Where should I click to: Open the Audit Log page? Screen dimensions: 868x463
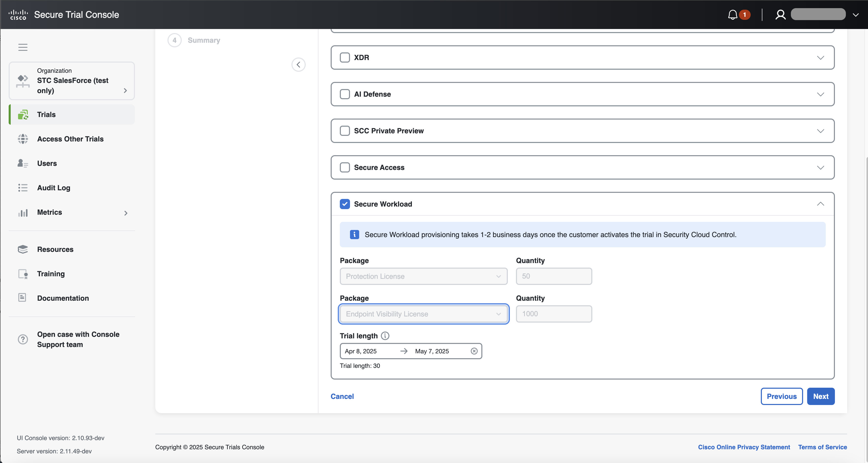click(x=53, y=188)
